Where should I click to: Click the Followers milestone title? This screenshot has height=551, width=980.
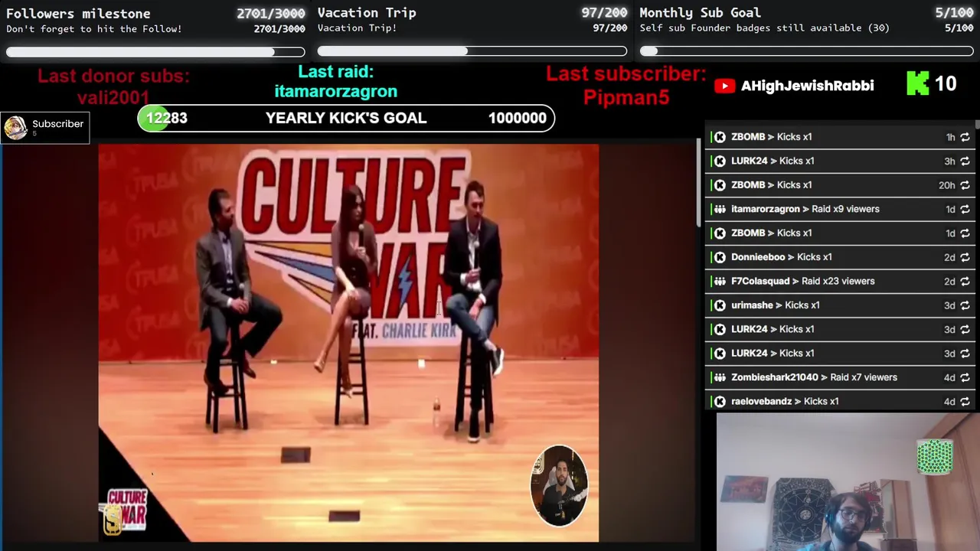pos(78,13)
